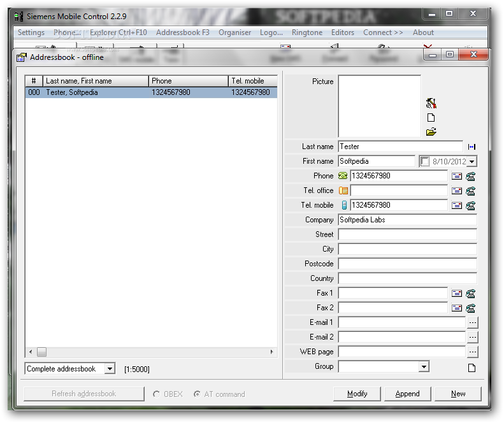Image resolution: width=504 pixels, height=423 pixels.
Task: Open Addressbook F3 menu item
Action: (x=183, y=32)
